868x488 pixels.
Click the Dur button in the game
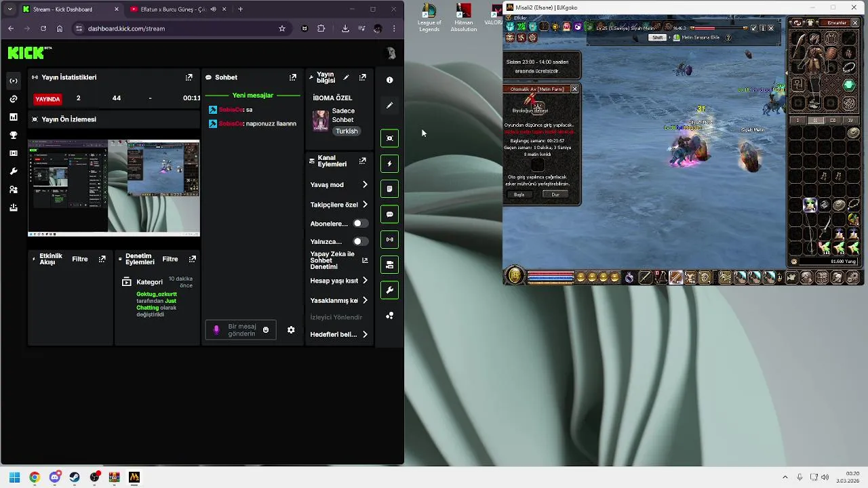(555, 195)
